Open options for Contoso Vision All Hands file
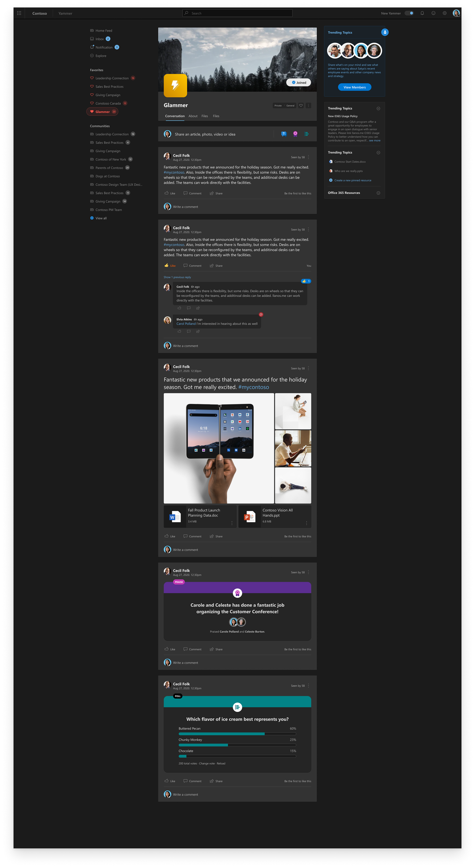Viewport: 475px width, 868px height. click(307, 523)
